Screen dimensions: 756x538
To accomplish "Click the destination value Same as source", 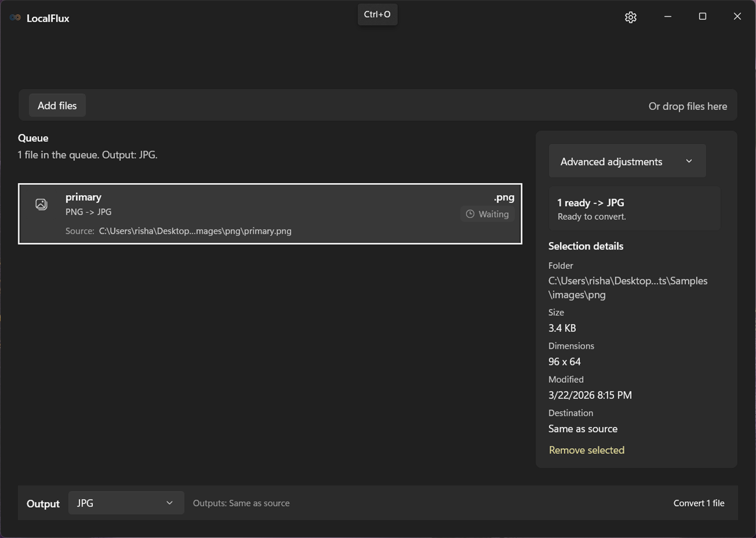I will [x=583, y=429].
